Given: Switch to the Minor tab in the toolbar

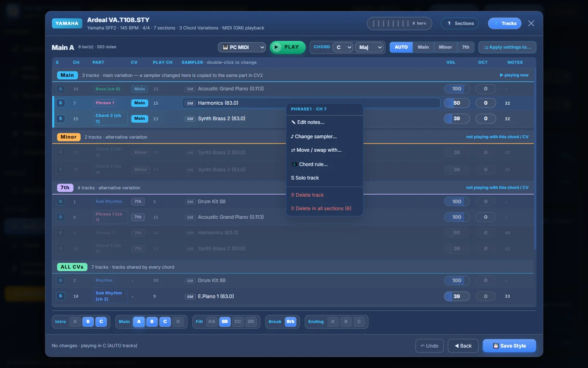Looking at the screenshot, I should (x=445, y=47).
